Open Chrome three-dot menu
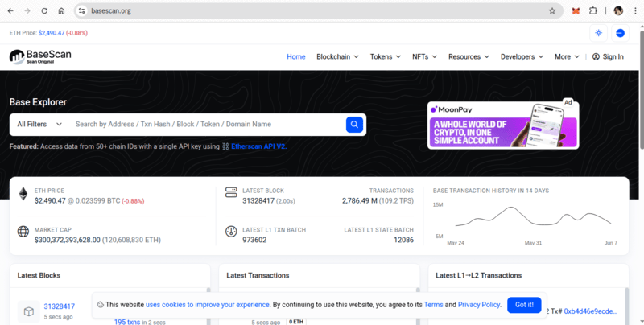 pos(635,11)
